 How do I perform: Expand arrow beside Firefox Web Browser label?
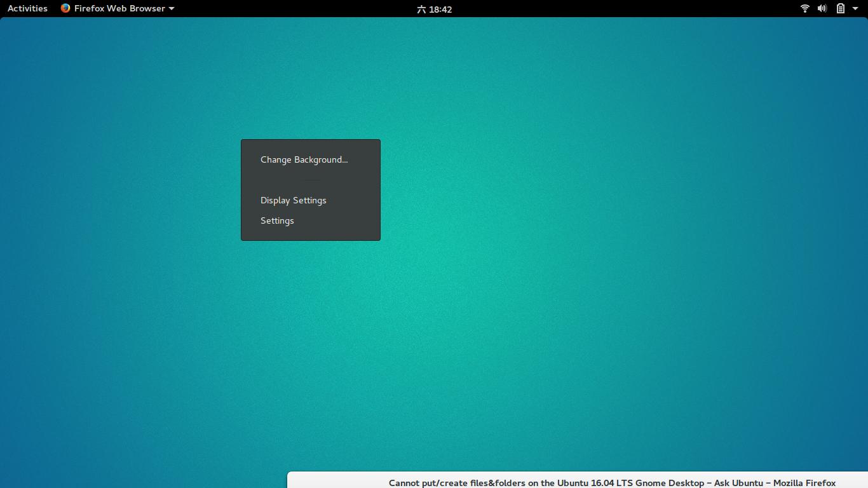click(x=172, y=9)
